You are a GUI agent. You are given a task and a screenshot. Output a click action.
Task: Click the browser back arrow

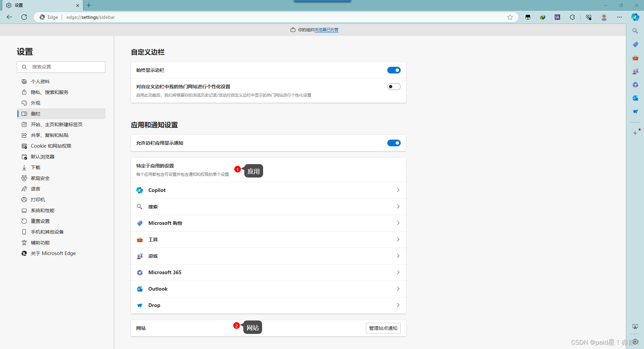click(9, 17)
